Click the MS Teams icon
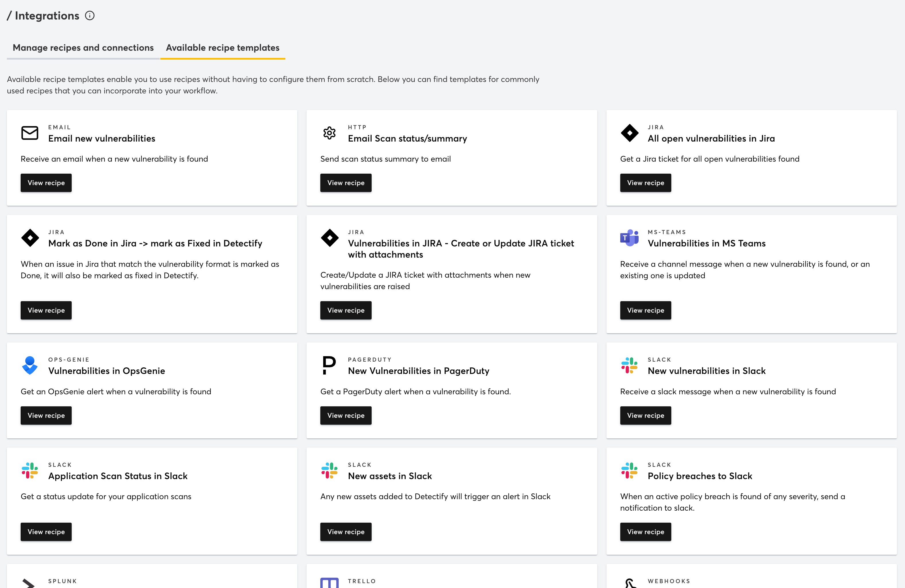905x588 pixels. (x=629, y=238)
